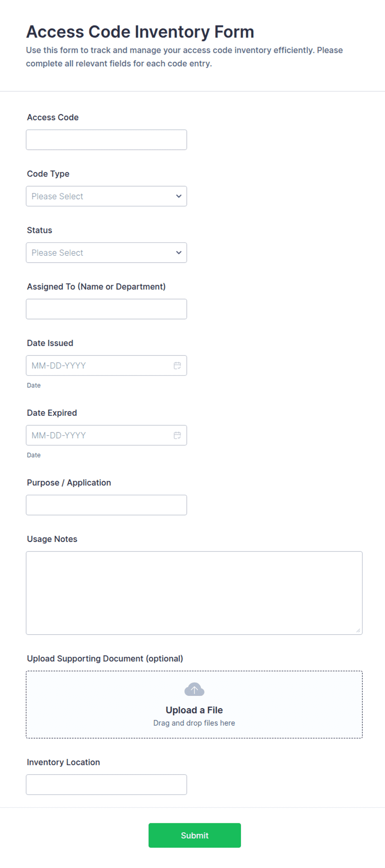Image resolution: width=385 pixels, height=868 pixels.
Task: Click the Upload Supporting Document label
Action: click(x=105, y=658)
